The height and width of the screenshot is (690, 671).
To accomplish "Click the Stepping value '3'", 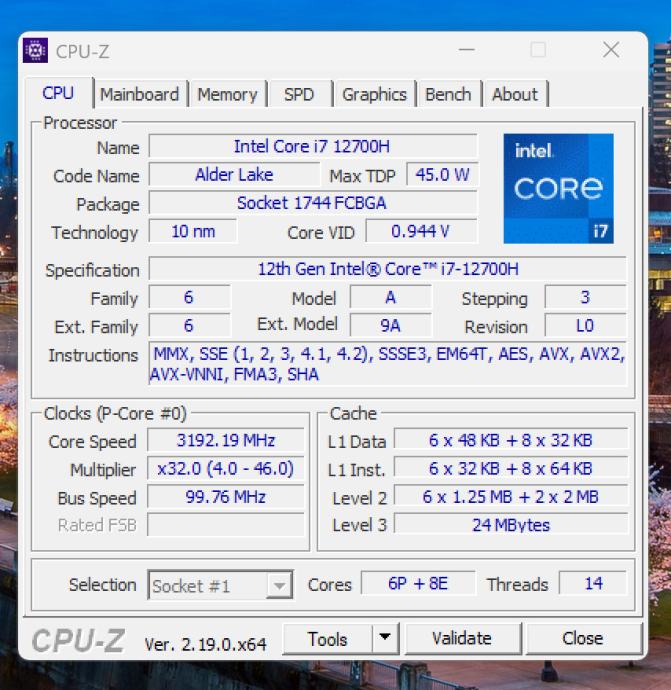I will (585, 297).
